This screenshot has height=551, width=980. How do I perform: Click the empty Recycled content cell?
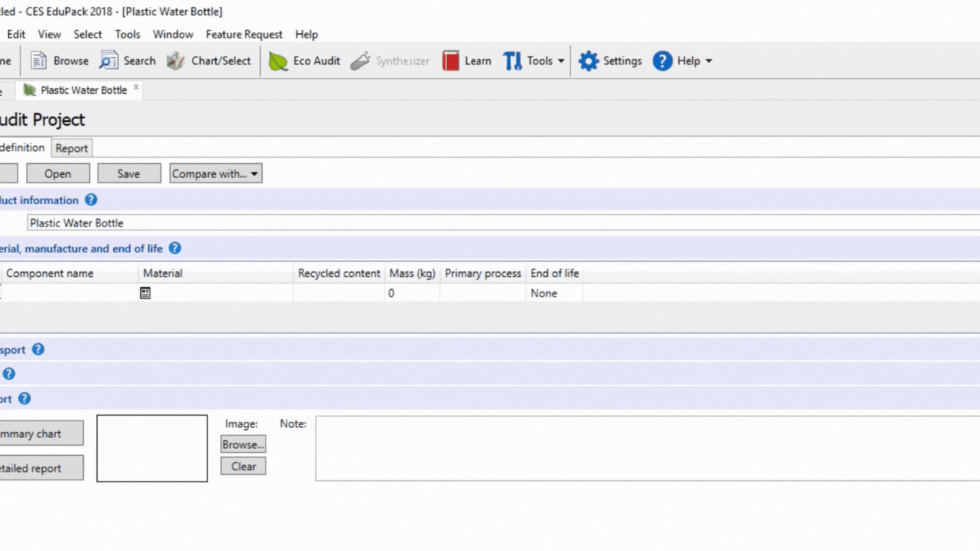tap(339, 293)
